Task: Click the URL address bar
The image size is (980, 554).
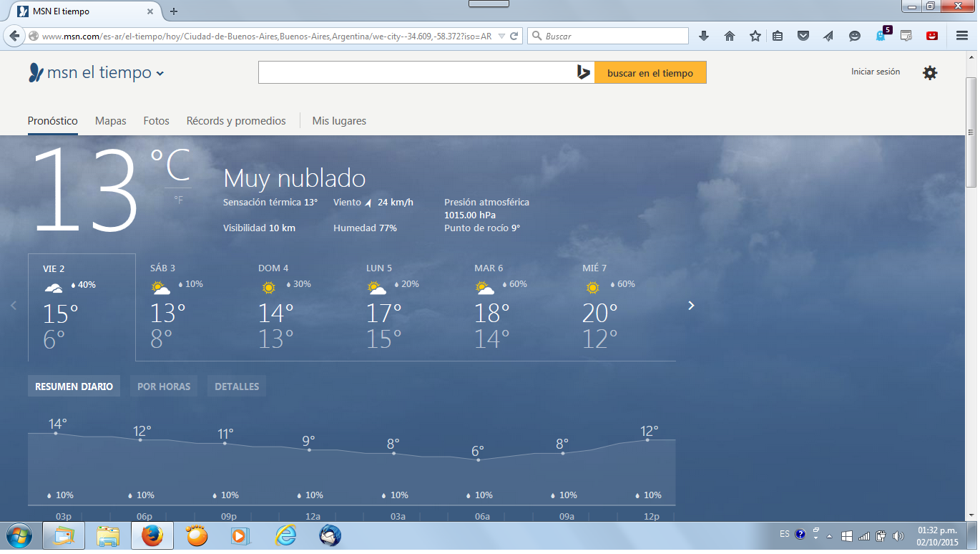Action: point(266,36)
